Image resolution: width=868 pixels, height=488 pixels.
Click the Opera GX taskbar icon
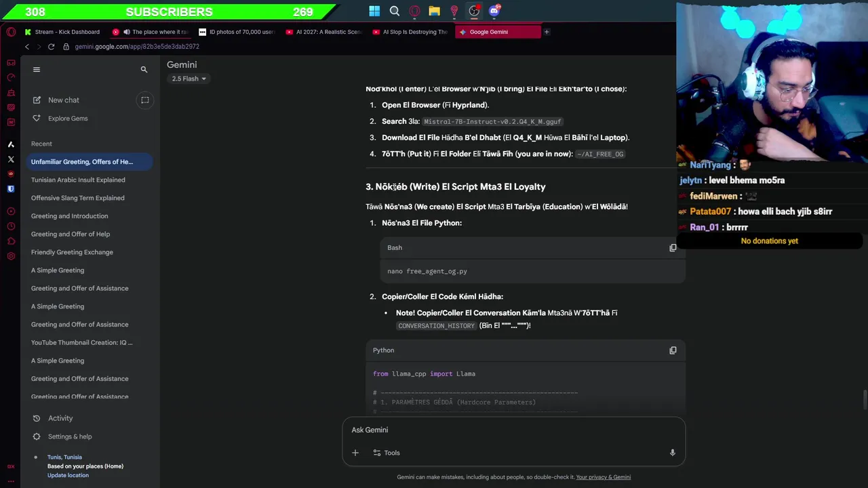coord(414,11)
